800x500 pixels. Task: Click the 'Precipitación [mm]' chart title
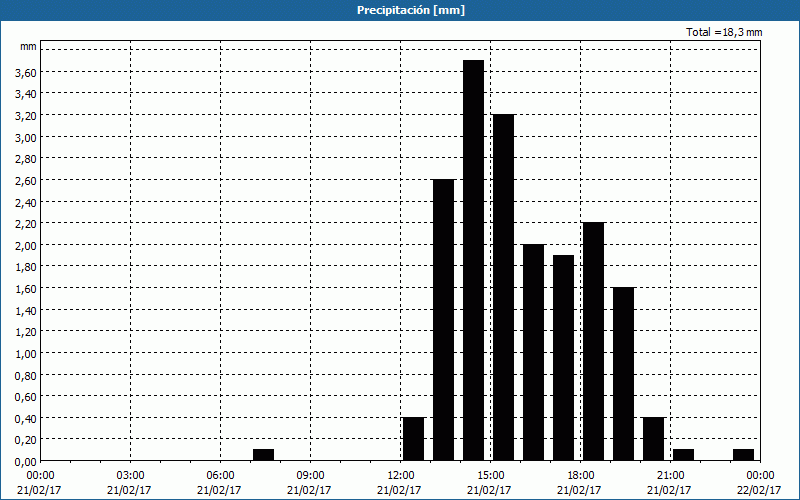[411, 10]
